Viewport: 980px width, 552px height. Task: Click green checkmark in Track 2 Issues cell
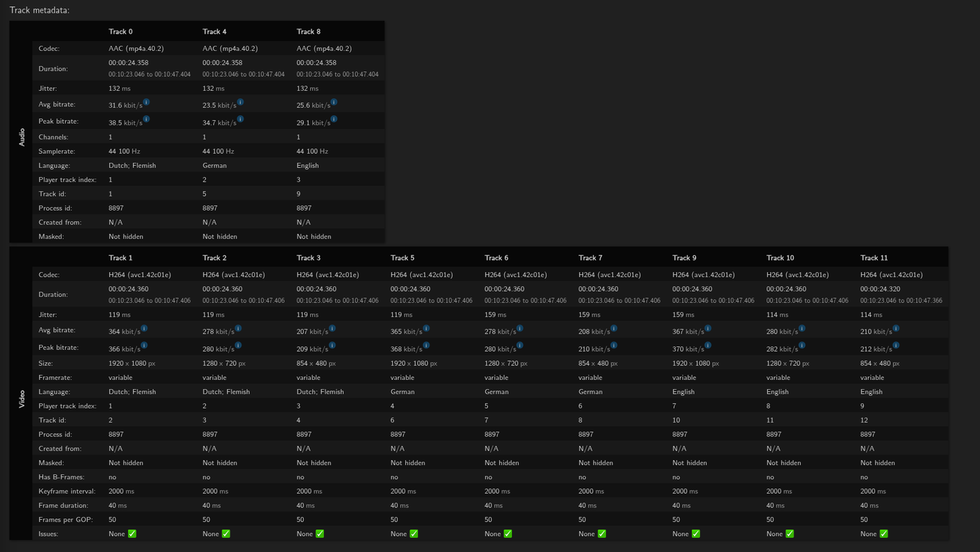pos(225,534)
